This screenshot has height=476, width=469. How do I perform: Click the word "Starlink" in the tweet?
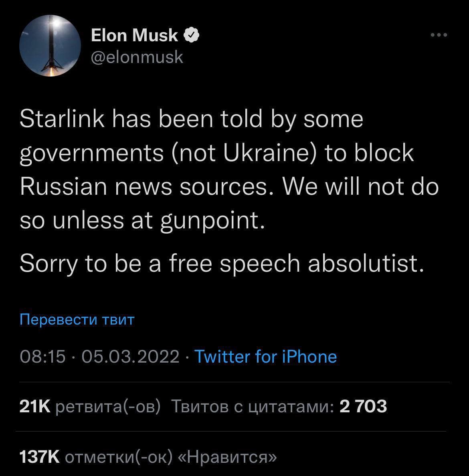[63, 119]
